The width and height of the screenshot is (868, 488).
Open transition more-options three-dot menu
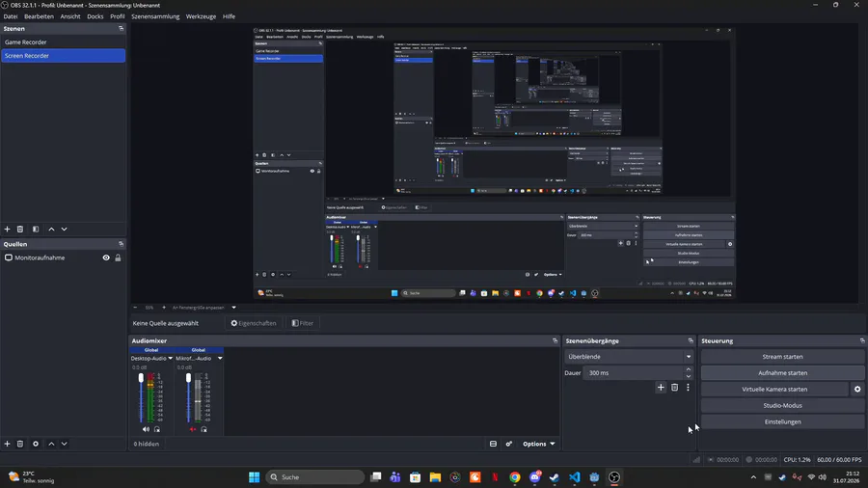pos(688,388)
